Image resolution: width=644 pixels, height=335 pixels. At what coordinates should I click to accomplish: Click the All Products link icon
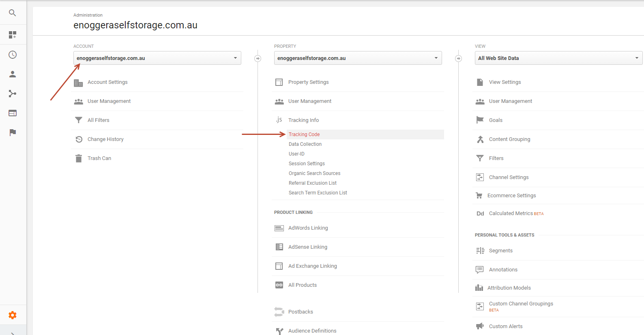coord(279,285)
